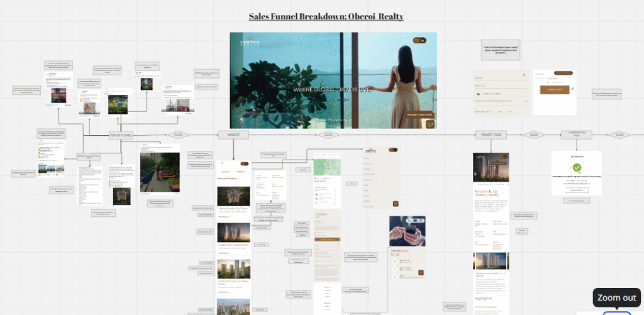Click the chat icon on Reach out card
Screen dimensions: 644x315
tap(420, 272)
